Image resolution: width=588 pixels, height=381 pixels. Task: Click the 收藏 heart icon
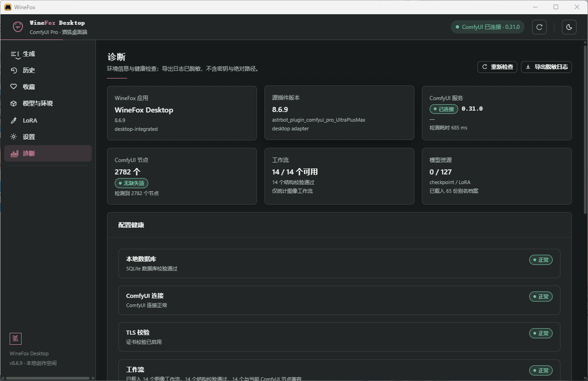pyautogui.click(x=14, y=87)
